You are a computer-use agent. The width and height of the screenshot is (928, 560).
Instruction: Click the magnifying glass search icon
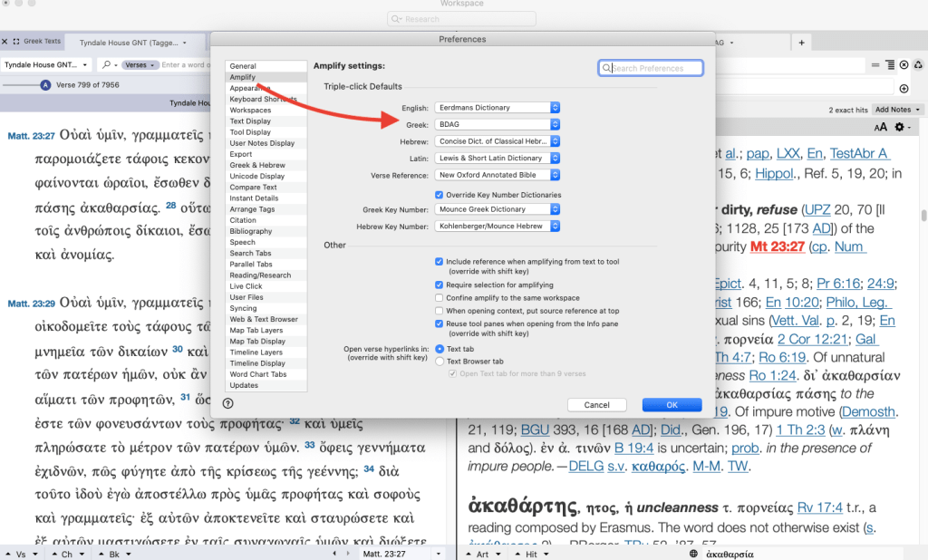[x=107, y=65]
